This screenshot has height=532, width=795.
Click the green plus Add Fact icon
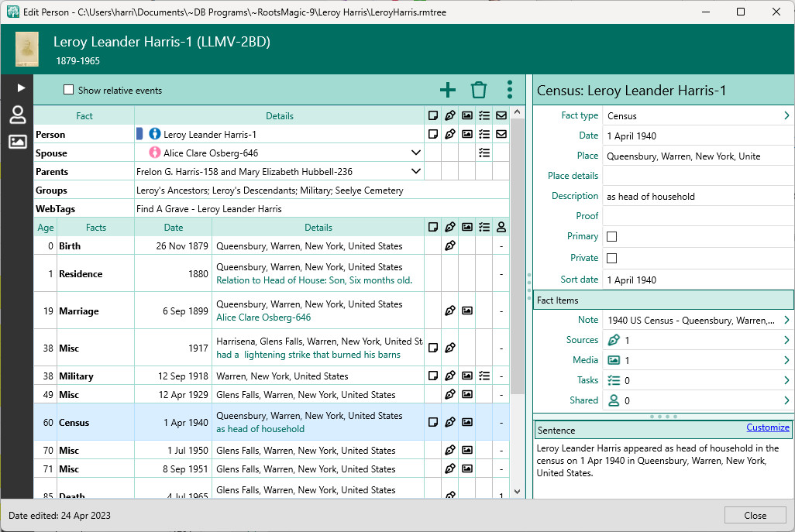[448, 90]
